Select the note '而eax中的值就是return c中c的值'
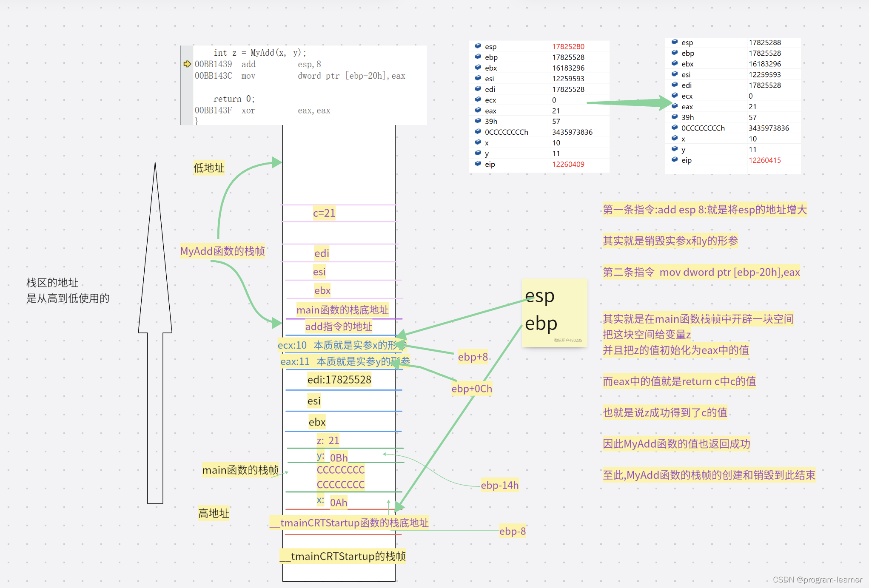Image resolution: width=869 pixels, height=588 pixels. [679, 381]
